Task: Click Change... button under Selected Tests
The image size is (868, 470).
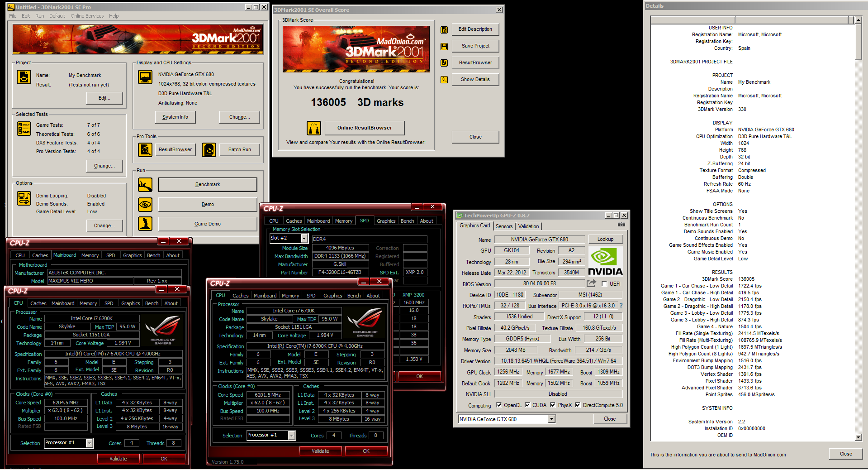Action: tap(104, 166)
